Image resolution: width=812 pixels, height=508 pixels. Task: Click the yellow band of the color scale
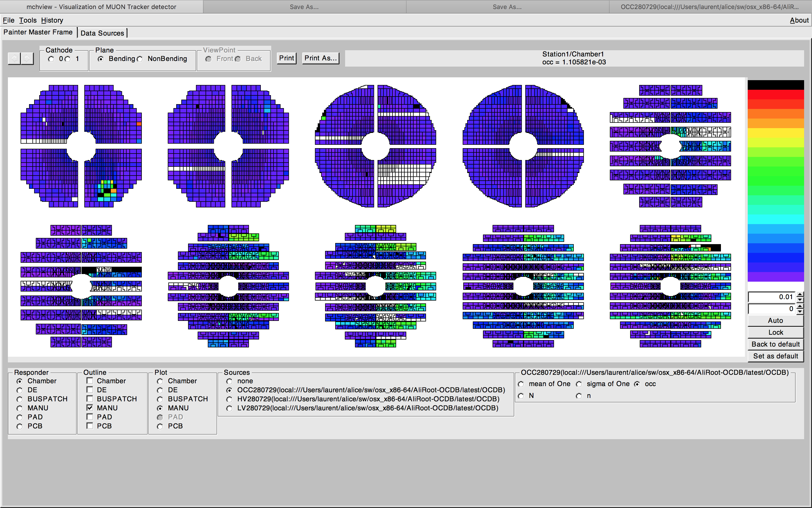click(775, 133)
